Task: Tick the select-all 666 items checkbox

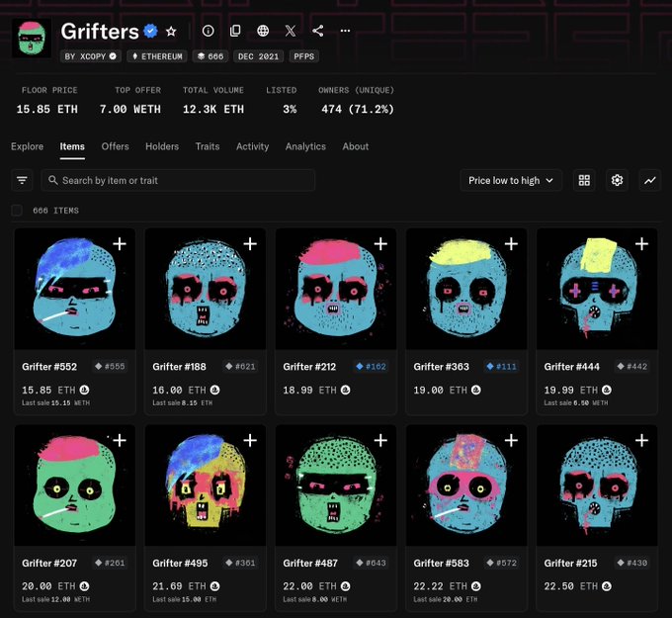Action: point(17,211)
